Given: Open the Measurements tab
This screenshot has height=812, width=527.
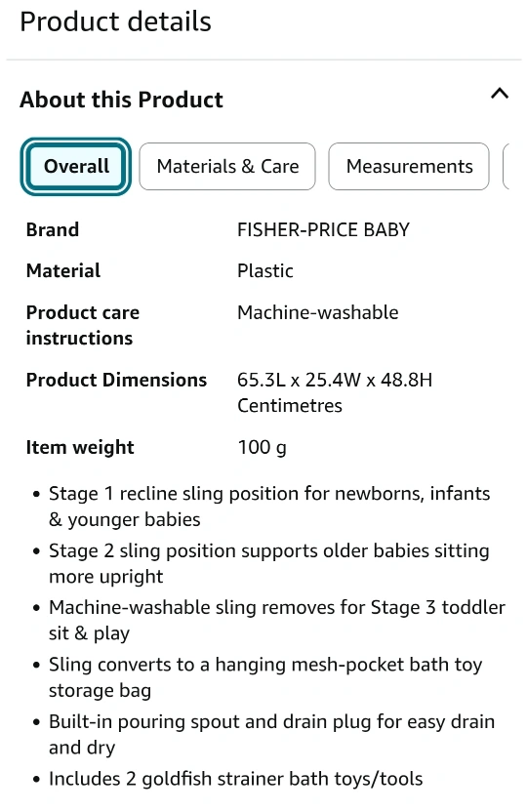Looking at the screenshot, I should click(409, 166).
